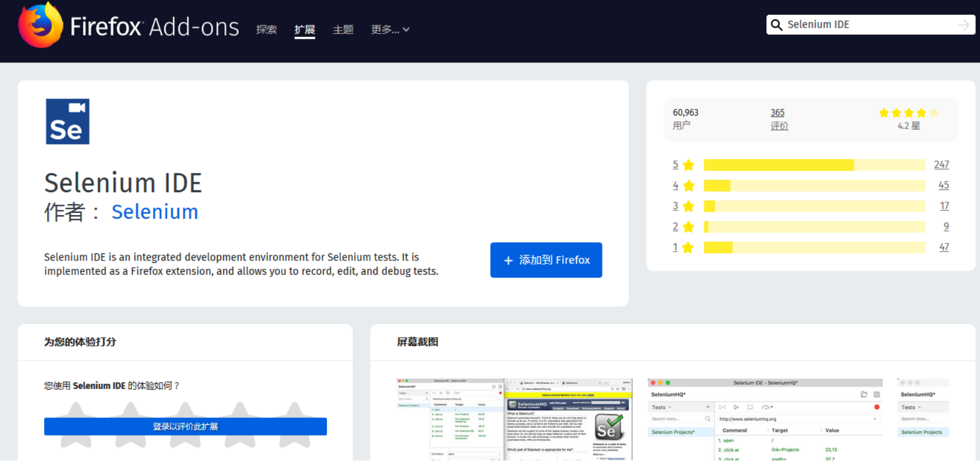Click the description starting "Selenium IDE is an integrated"
This screenshot has width=980, height=461.
coord(241,264)
